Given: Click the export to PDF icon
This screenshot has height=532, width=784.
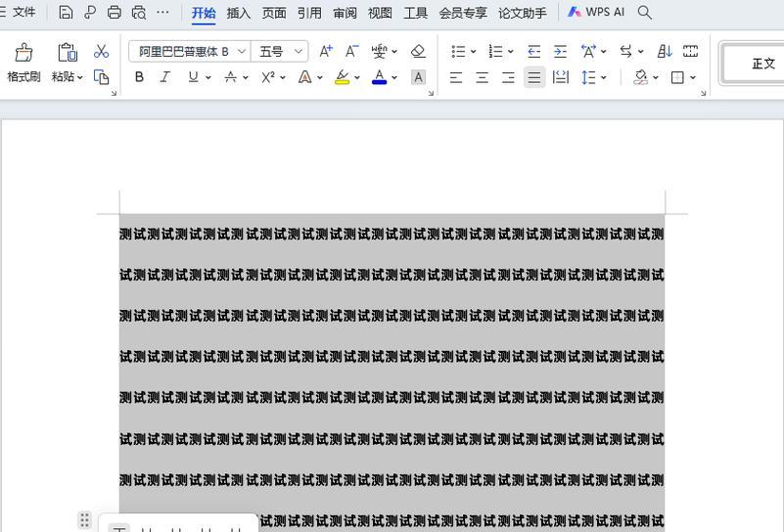Looking at the screenshot, I should (x=90, y=12).
